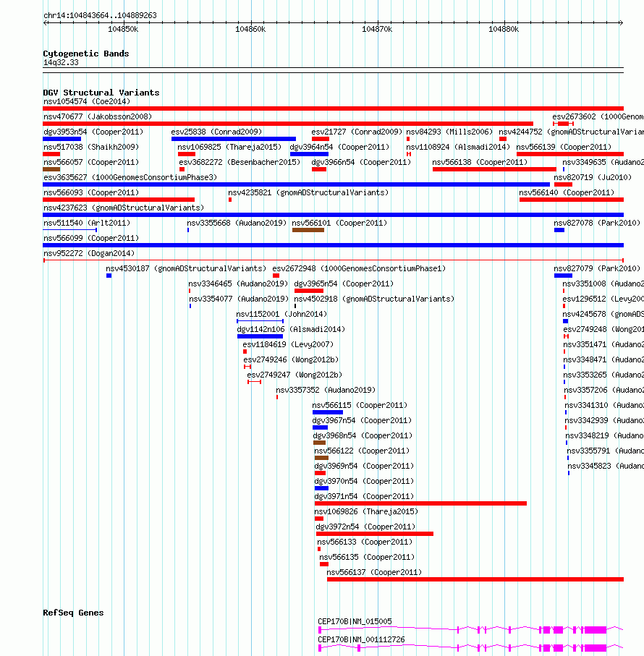Image resolution: width=644 pixels, height=656 pixels.
Task: Click nsv3357352 (Audano2019) label
Action: point(326,391)
